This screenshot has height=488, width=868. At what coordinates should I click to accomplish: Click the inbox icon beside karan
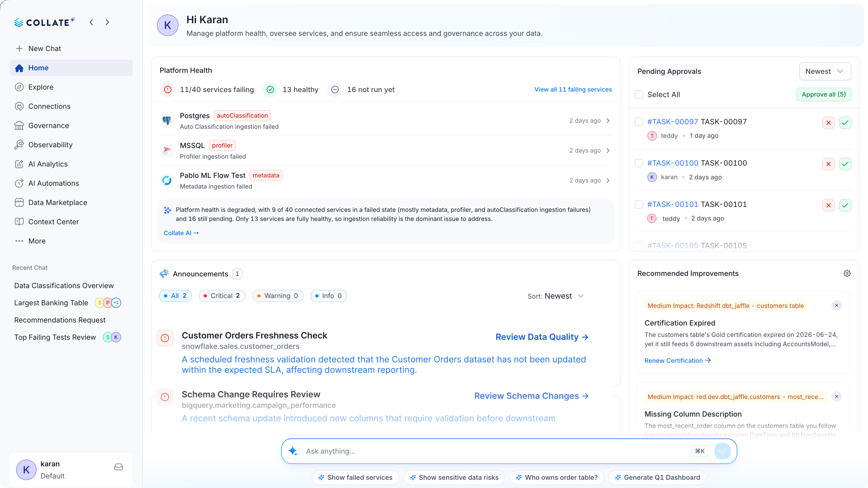[119, 467]
